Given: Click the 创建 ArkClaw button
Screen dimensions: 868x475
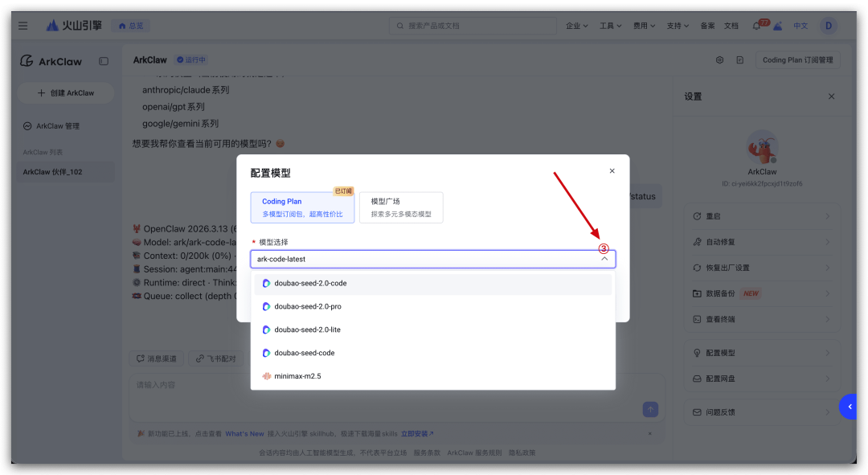Looking at the screenshot, I should tap(66, 93).
